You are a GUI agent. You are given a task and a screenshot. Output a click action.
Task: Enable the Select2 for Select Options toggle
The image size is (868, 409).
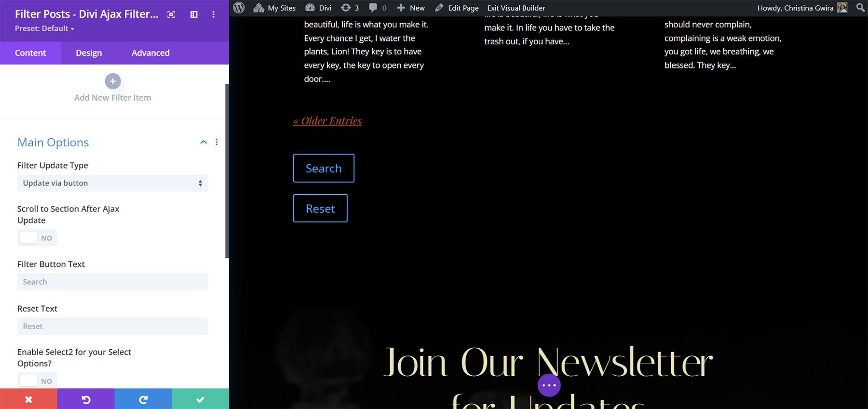(x=37, y=381)
